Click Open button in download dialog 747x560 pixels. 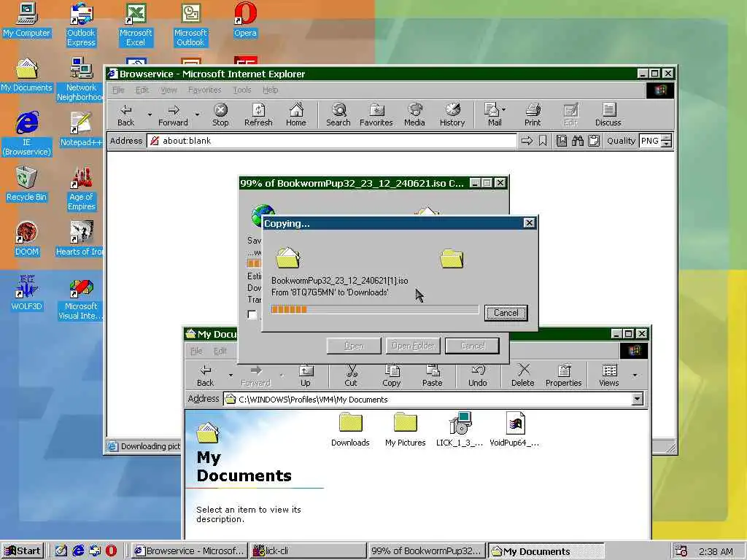[x=354, y=346]
